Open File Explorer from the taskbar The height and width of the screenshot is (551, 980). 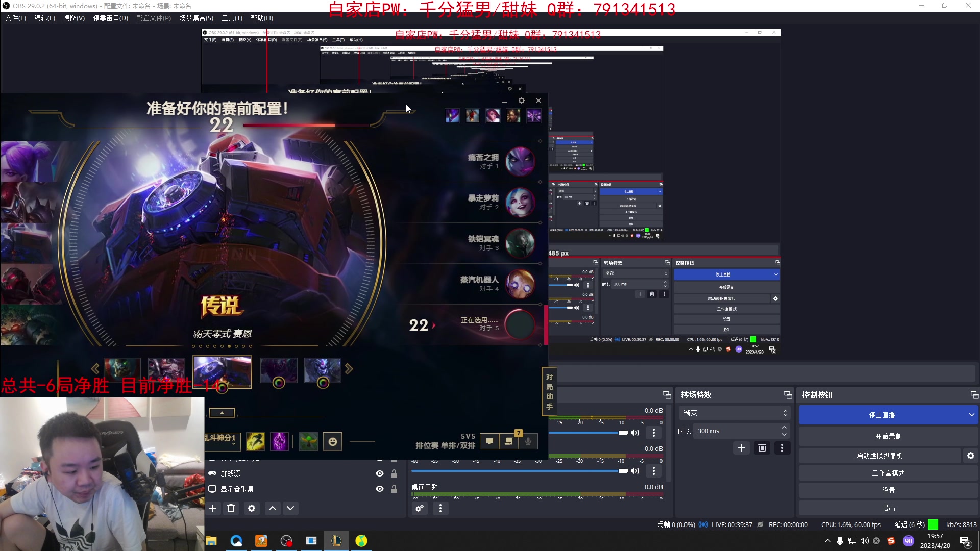pos(211,541)
